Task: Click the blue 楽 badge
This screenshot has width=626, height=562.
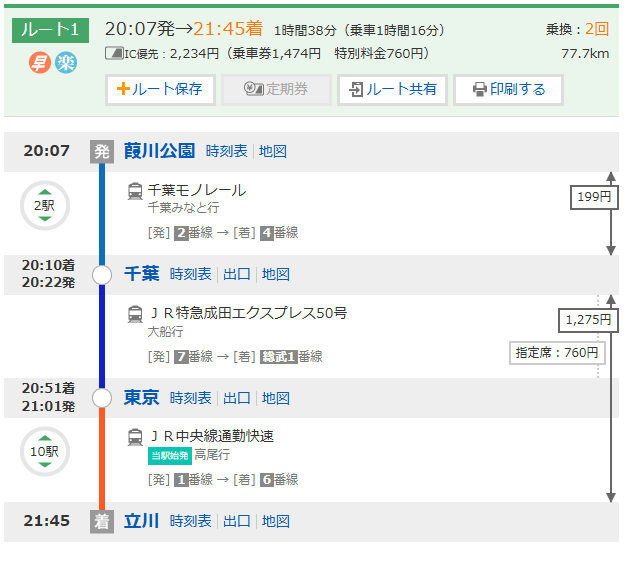Action: click(x=66, y=63)
